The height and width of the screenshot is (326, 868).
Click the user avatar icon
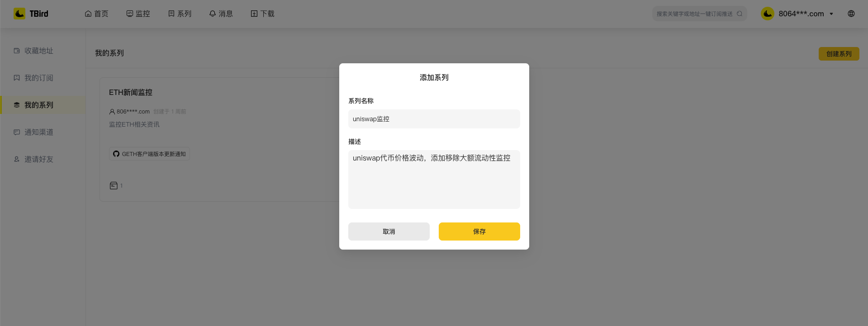(x=768, y=14)
